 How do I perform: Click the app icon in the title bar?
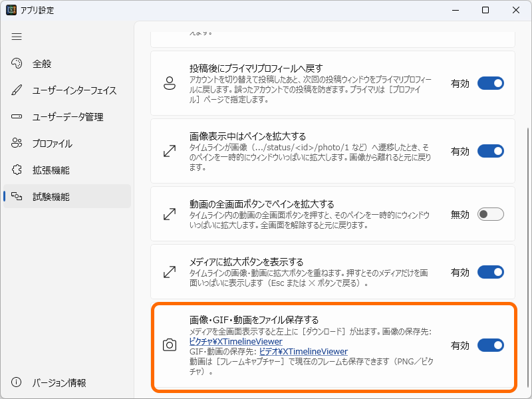(x=11, y=10)
